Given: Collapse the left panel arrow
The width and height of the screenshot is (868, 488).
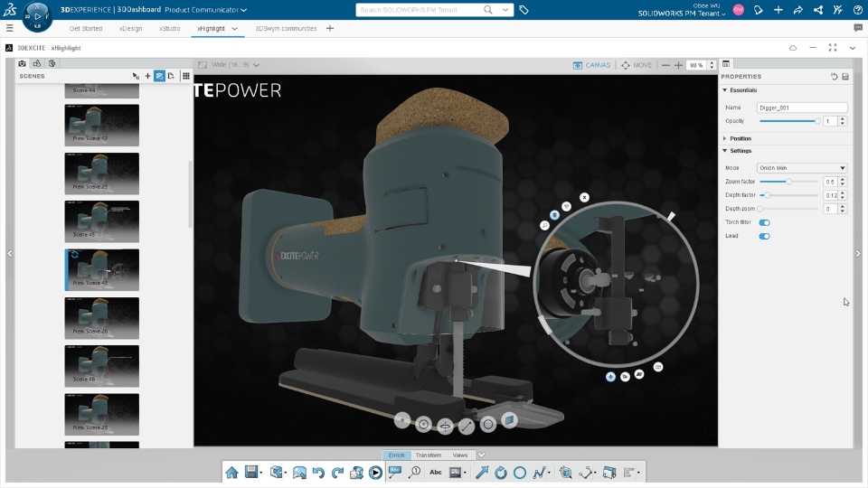Looking at the screenshot, I should (x=9, y=253).
